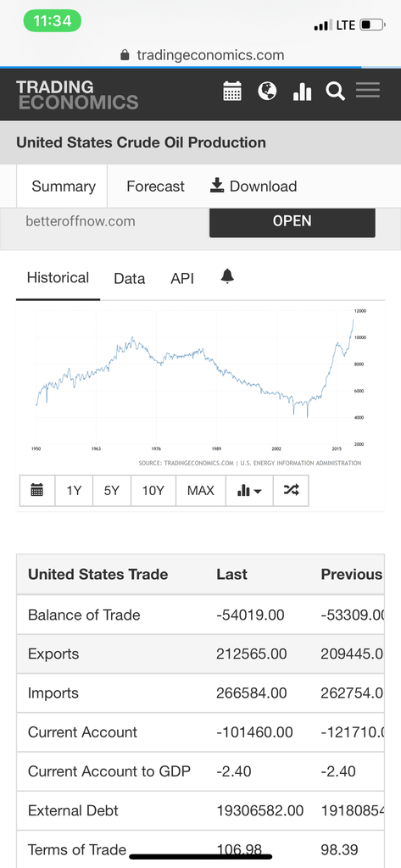Open the hamburger menu
The image size is (401, 868).
pos(368,90)
